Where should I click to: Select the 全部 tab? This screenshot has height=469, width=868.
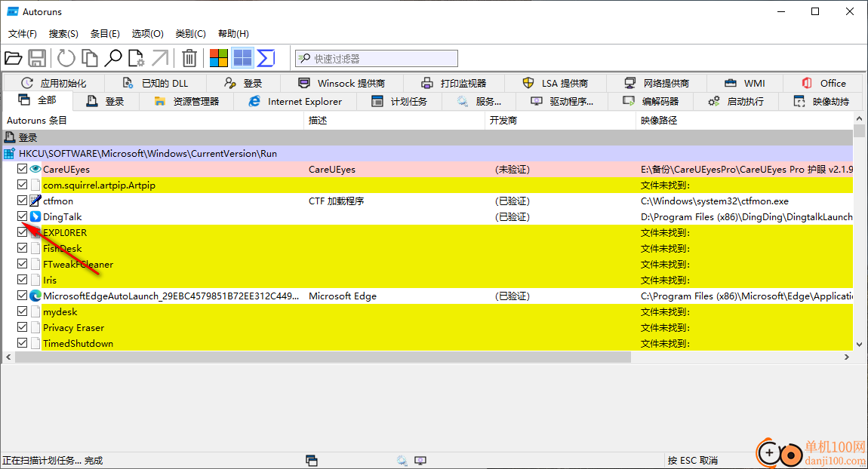click(38, 100)
